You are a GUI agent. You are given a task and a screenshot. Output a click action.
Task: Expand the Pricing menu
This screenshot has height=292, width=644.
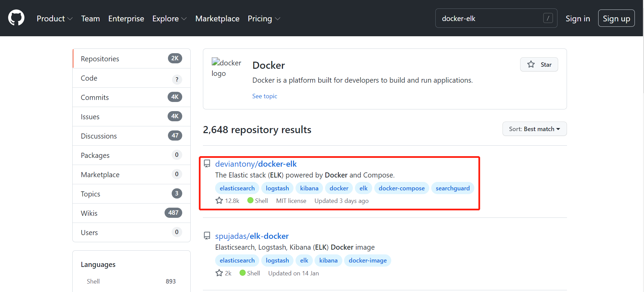coord(264,19)
